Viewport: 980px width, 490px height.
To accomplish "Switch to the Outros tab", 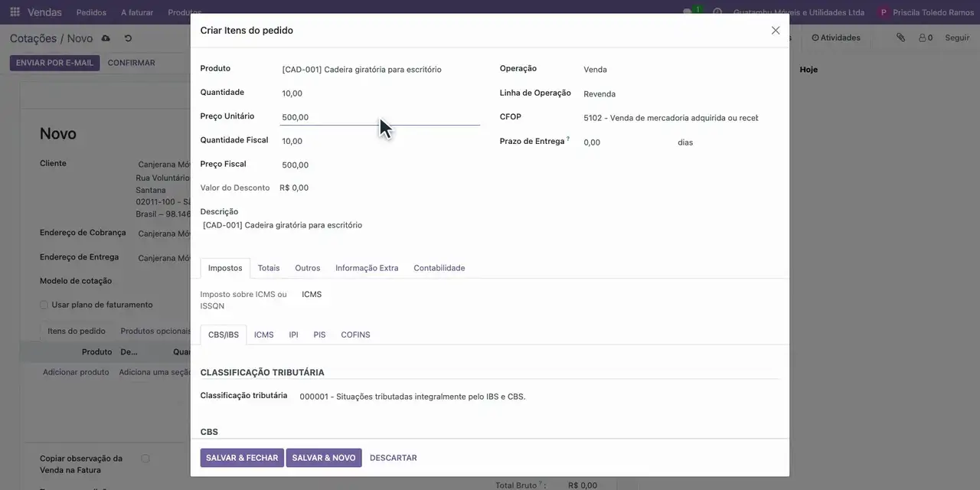I will 308,268.
